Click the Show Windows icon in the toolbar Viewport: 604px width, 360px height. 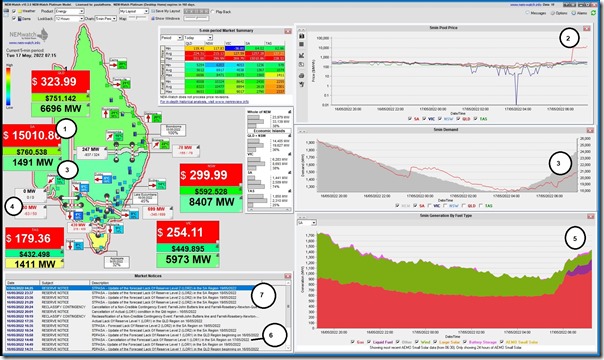(x=153, y=18)
